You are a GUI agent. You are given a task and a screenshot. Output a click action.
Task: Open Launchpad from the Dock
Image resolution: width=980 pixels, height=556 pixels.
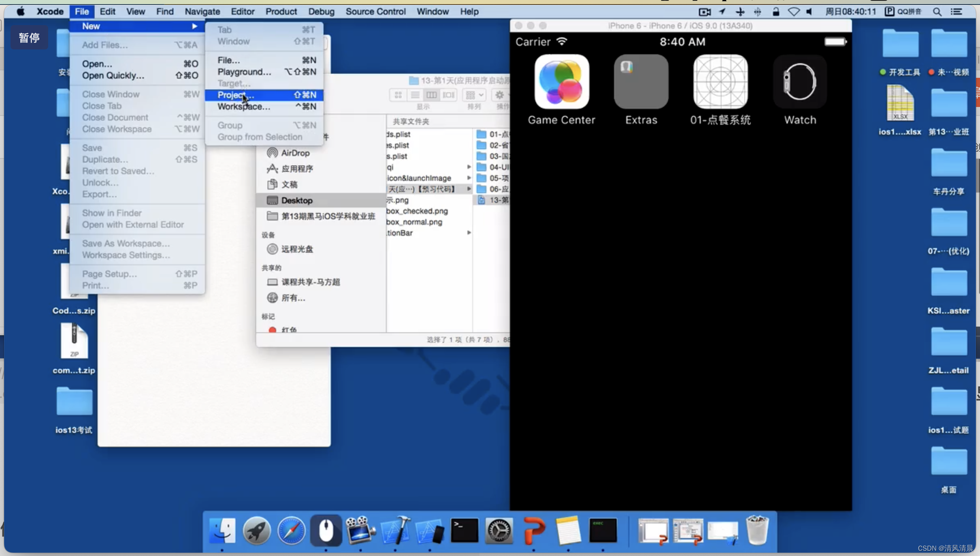[x=257, y=530]
